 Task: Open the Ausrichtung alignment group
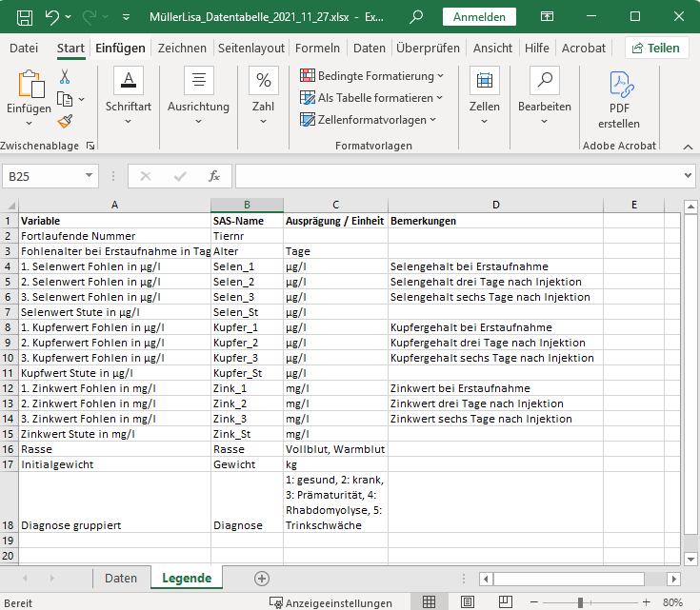(199, 95)
